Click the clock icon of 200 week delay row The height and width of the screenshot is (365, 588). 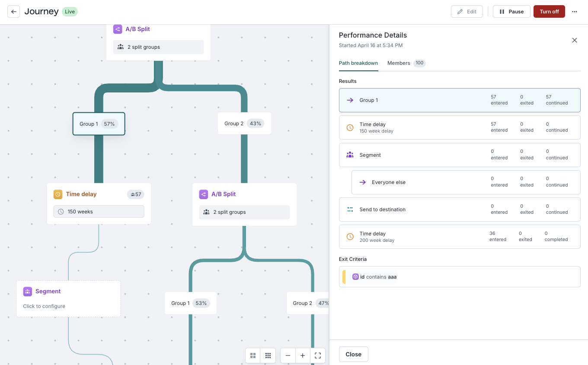(x=350, y=237)
